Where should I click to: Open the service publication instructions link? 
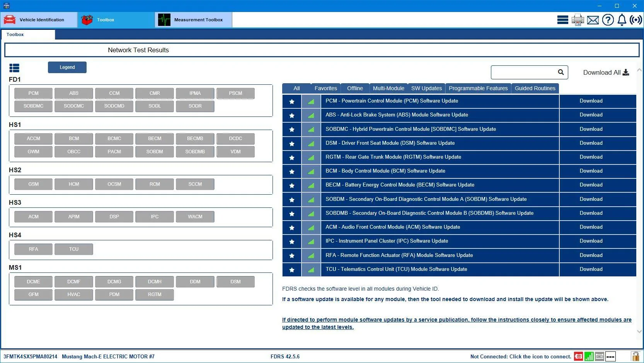click(457, 323)
